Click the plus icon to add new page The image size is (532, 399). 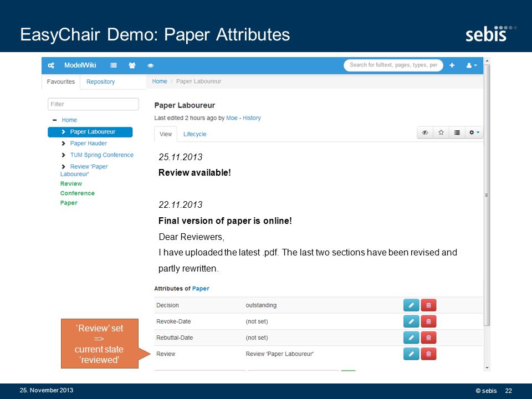pos(452,65)
